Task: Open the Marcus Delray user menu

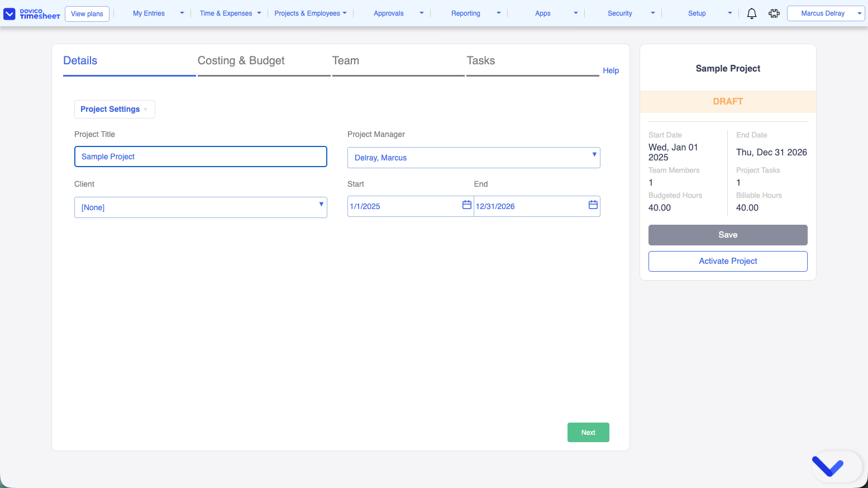Action: pos(826,13)
